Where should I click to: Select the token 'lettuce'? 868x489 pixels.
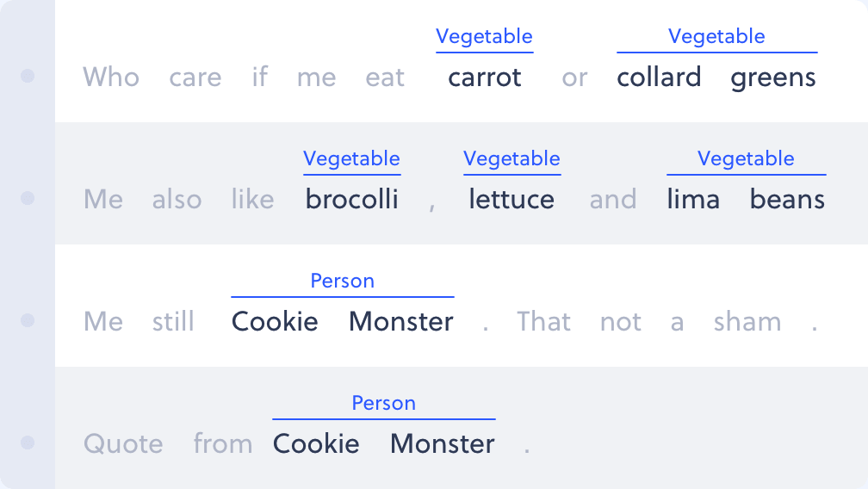point(512,199)
